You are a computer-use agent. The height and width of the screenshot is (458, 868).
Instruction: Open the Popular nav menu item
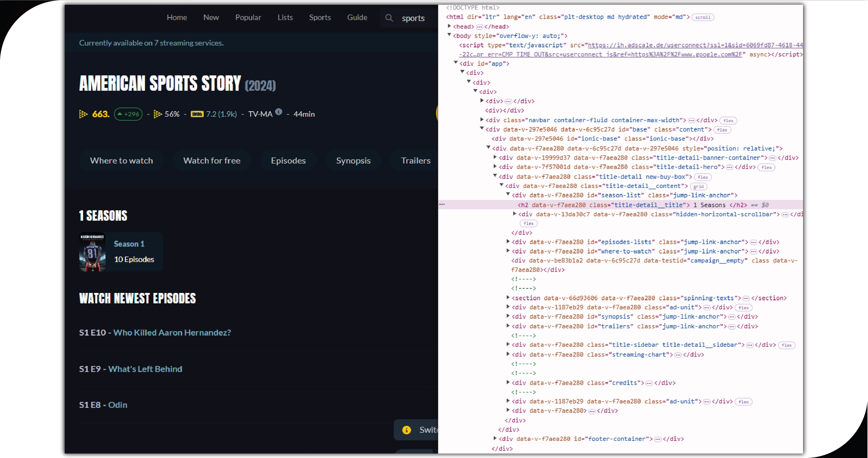point(248,17)
